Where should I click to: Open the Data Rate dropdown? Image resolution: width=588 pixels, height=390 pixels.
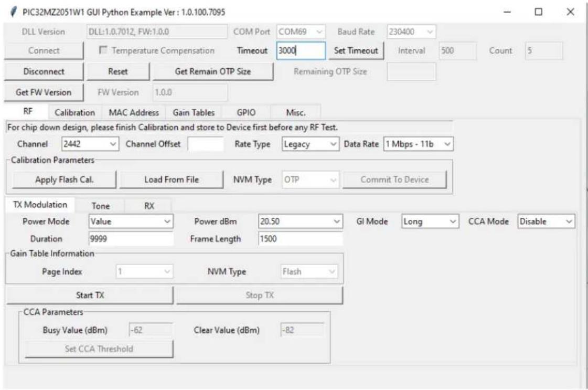pos(418,144)
